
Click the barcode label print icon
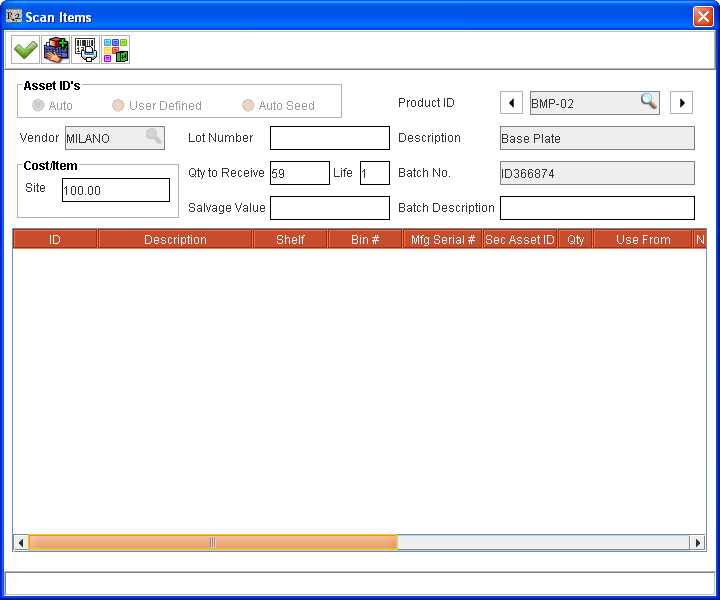pos(86,49)
